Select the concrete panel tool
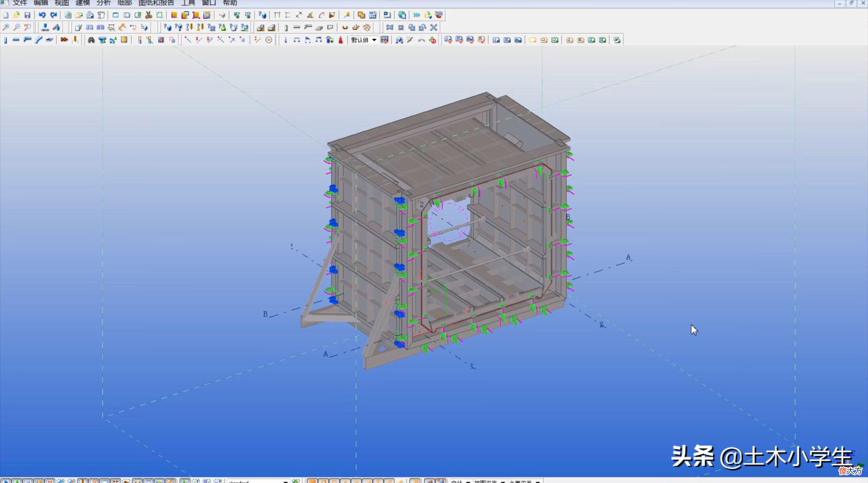 pyautogui.click(x=330, y=27)
